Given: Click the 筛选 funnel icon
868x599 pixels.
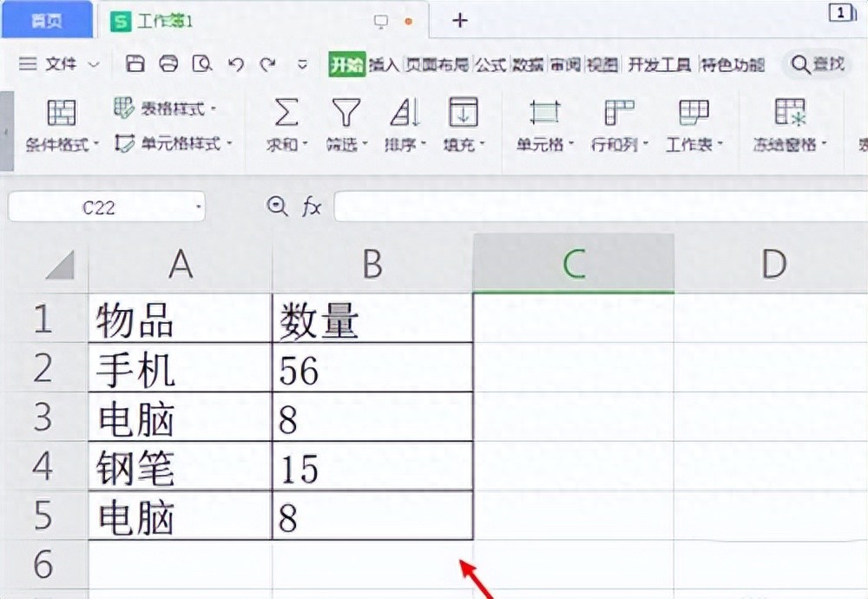Looking at the screenshot, I should pos(346,112).
